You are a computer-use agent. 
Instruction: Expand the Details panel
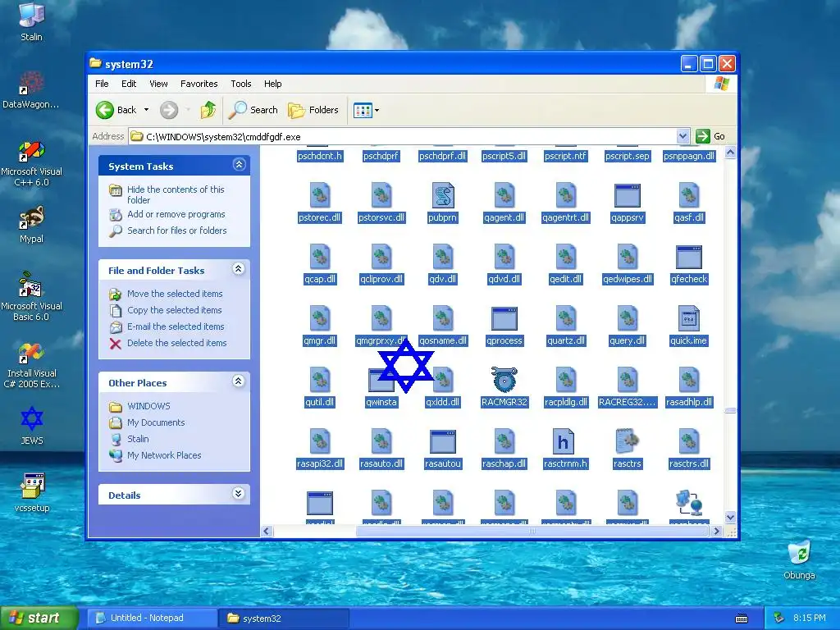239,494
